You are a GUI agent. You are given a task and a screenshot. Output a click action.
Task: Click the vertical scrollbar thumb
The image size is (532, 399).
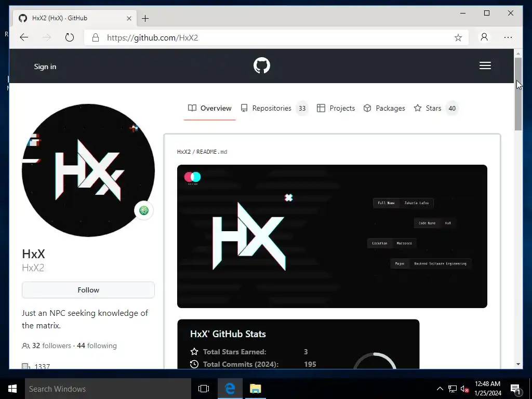[x=518, y=94]
